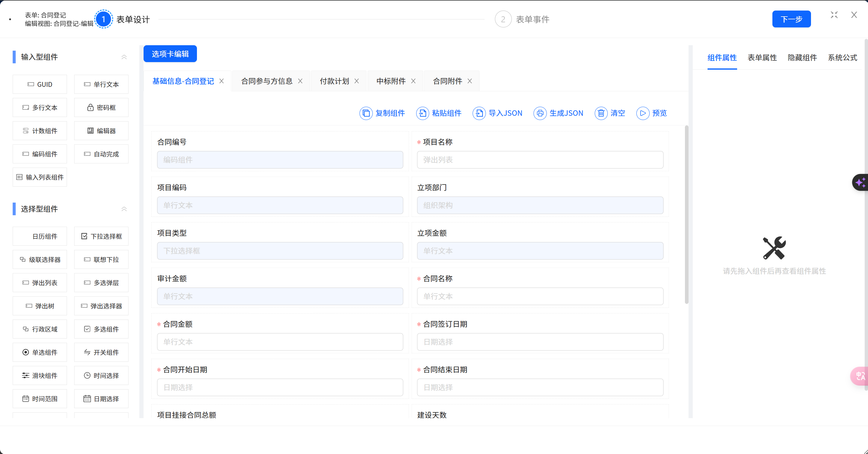Choose the 行政区域 component

click(x=40, y=329)
